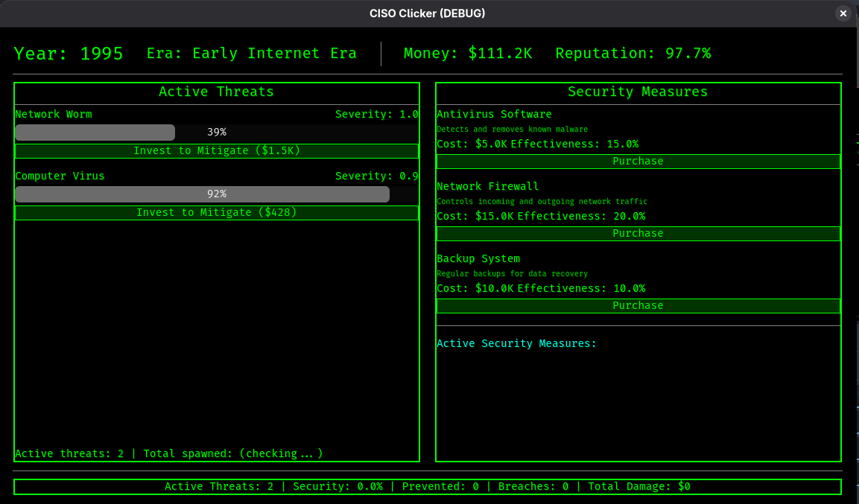Click the Network Worm threat name
The height and width of the screenshot is (504, 859).
tap(54, 115)
